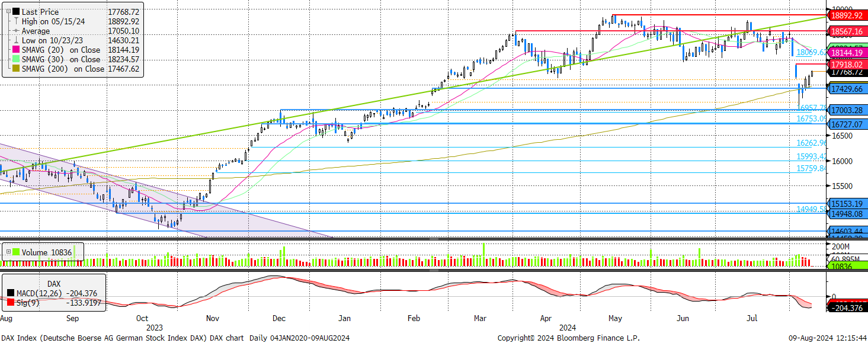This screenshot has width=868, height=343.
Task: Select the SMAVG (20) on Close label
Action: 61,50
